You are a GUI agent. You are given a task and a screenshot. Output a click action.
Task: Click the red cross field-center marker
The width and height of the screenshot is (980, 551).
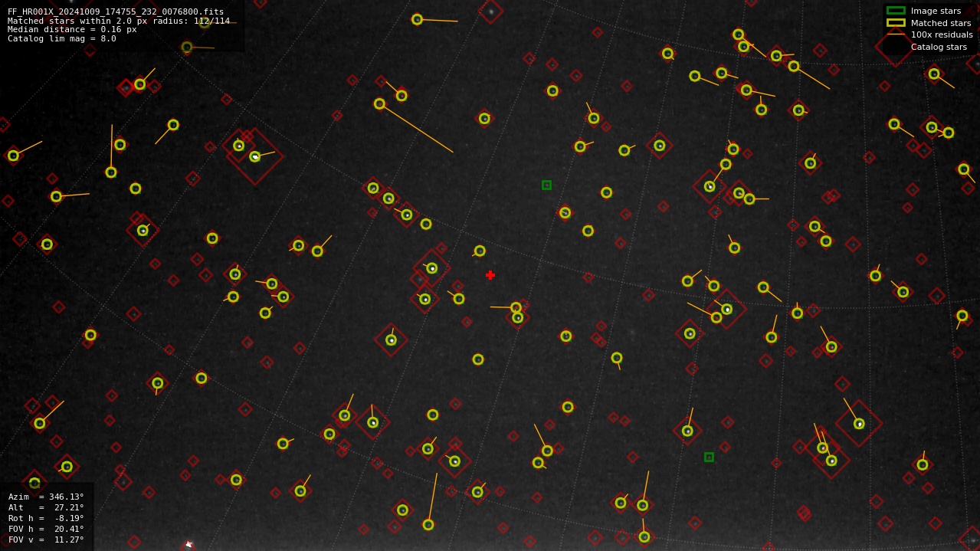pyautogui.click(x=490, y=275)
